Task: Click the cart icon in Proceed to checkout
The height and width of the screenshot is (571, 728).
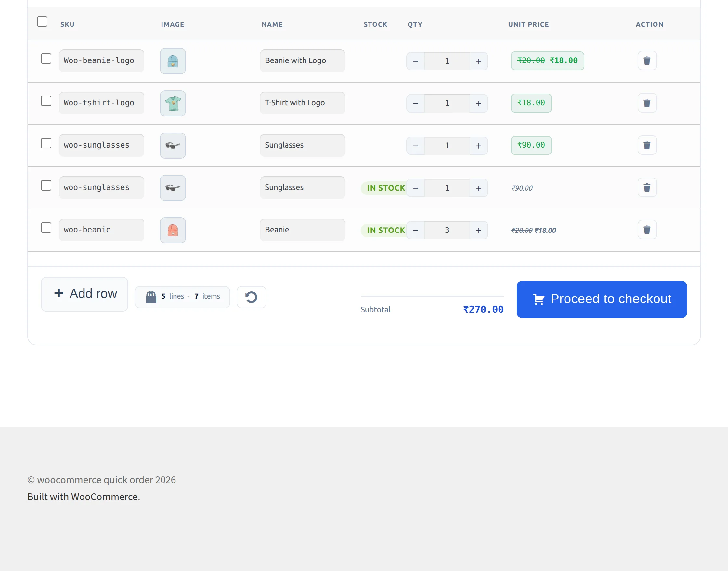Action: (538, 299)
